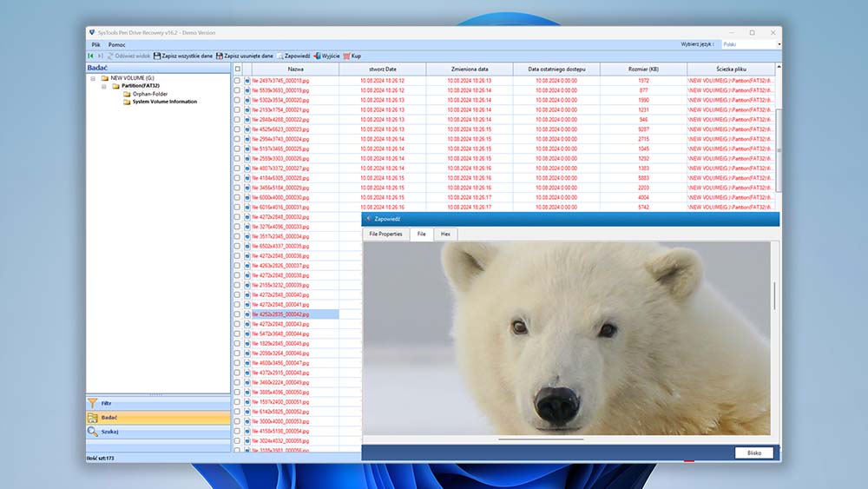
Task: Click file icon of 2497x3745_000018.jpg
Action: click(x=247, y=81)
